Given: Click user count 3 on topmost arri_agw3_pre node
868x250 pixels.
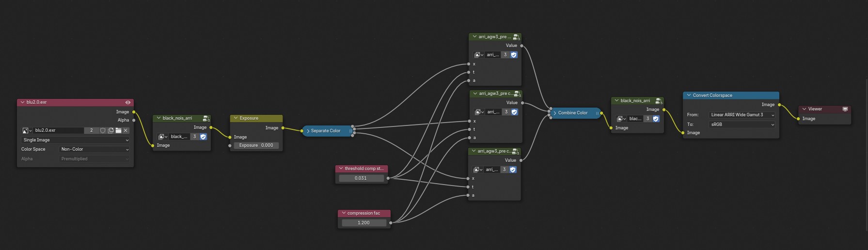Looking at the screenshot, I should pyautogui.click(x=505, y=55).
